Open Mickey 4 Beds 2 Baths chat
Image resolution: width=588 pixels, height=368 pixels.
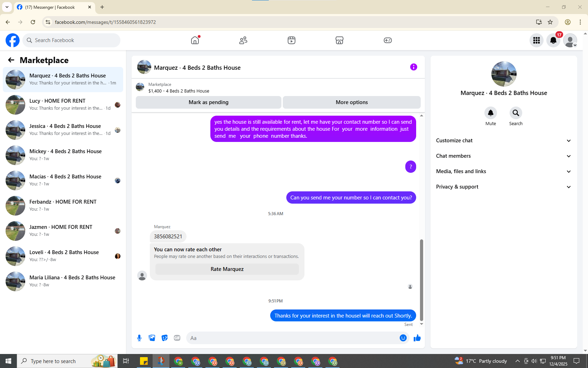(63, 155)
